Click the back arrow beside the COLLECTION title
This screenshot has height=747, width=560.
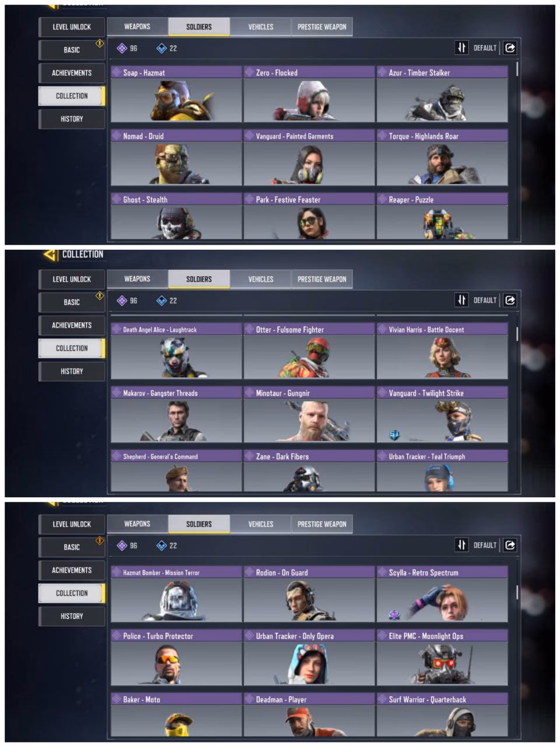tap(51, 254)
